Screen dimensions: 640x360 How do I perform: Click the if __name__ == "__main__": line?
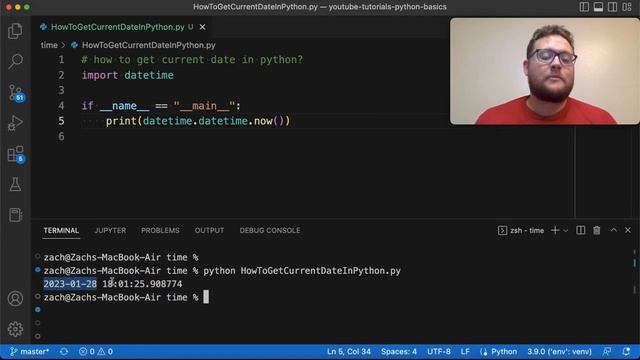tap(161, 106)
